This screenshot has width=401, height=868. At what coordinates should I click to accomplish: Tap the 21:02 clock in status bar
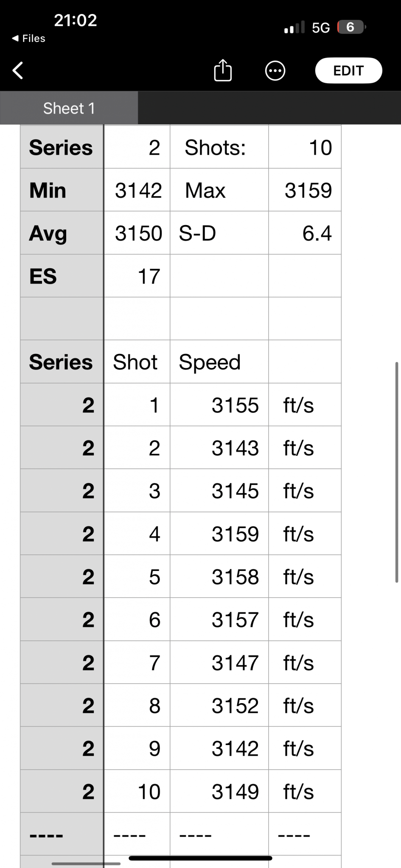pos(76,20)
